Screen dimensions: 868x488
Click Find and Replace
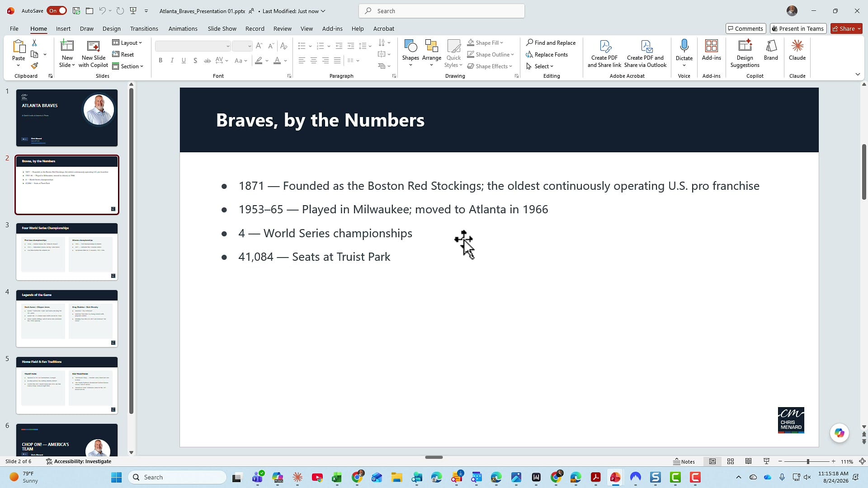551,42
